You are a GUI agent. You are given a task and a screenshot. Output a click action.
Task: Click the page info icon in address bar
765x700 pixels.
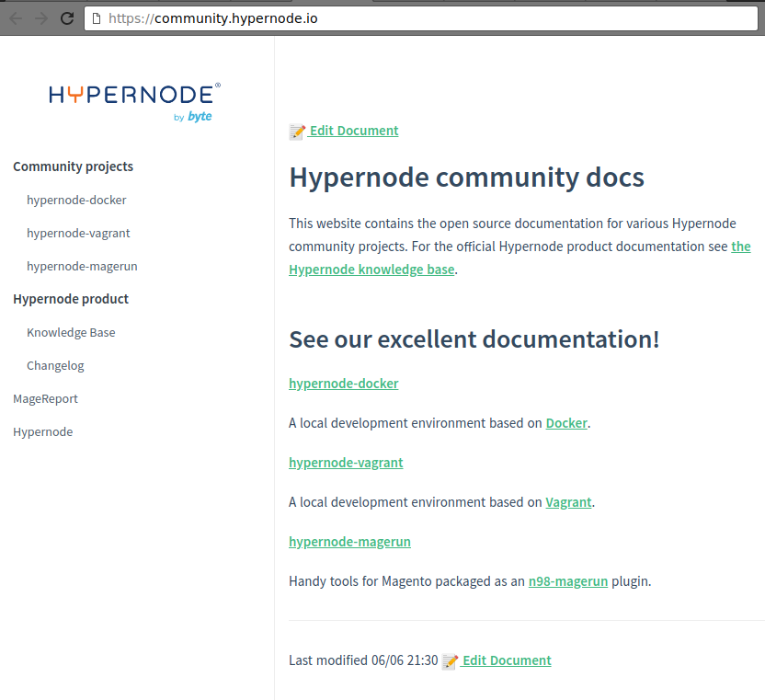pos(97,18)
